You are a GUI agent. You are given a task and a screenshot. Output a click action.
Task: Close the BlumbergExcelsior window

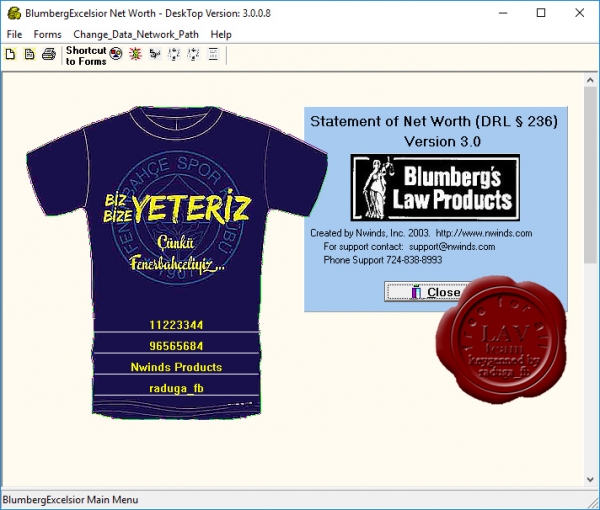click(x=579, y=13)
